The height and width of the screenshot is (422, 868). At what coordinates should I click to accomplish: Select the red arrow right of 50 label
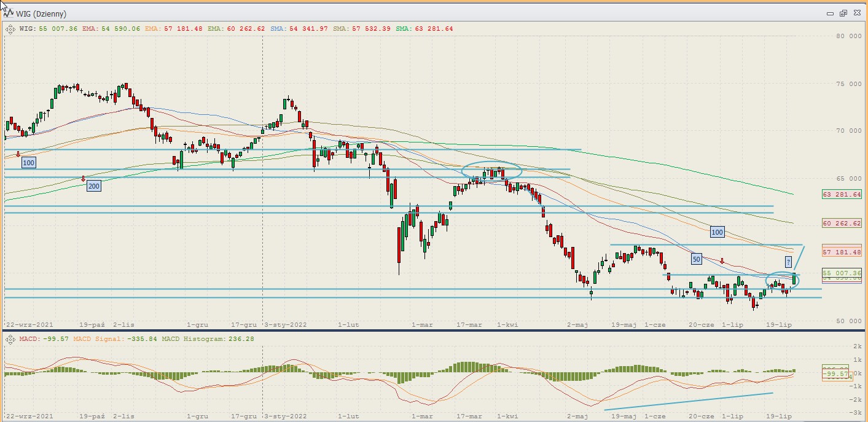[722, 260]
